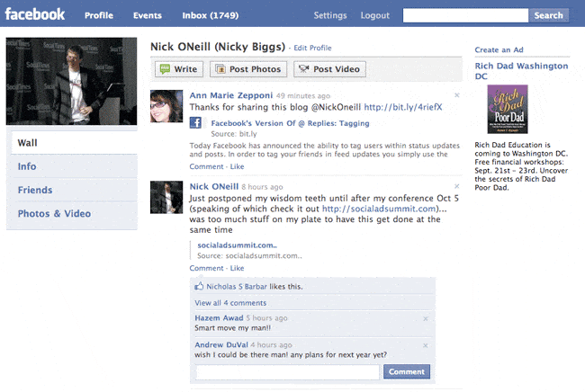Click the comment text box
Viewport: 585px width, 392px height.
pos(287,372)
